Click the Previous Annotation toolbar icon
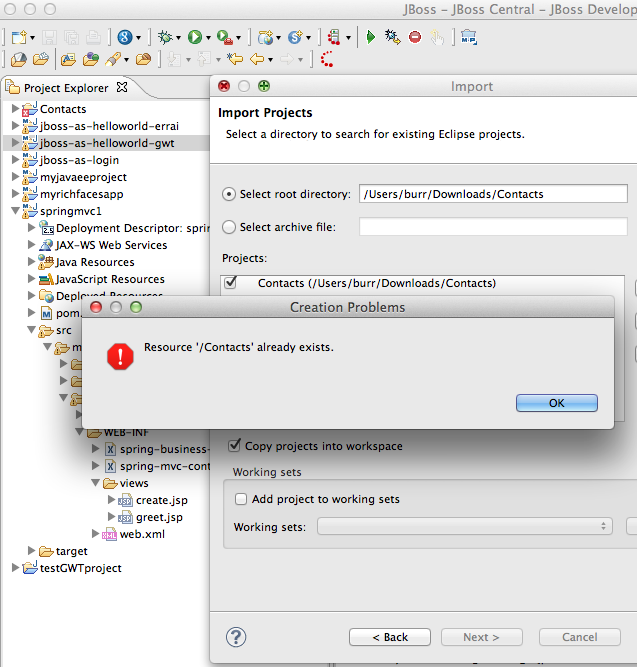The image size is (637, 667). tap(205, 60)
